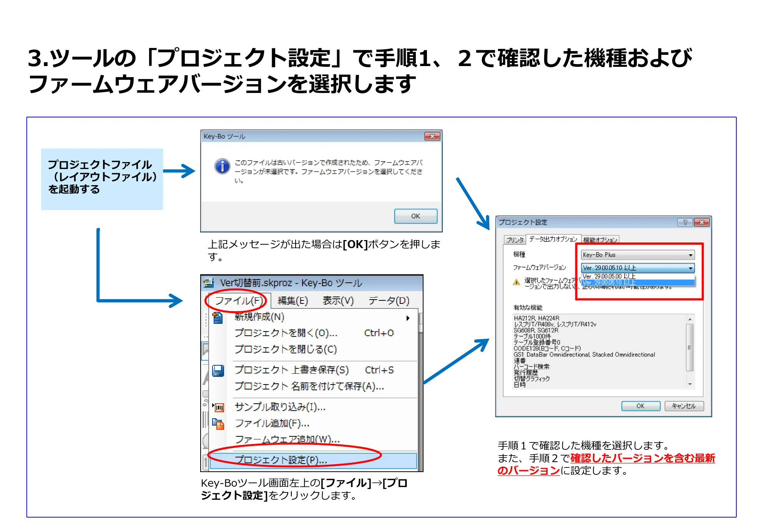Image resolution: width=769 pixels, height=532 pixels.
Task: Click OK in the Key-Bo ツール message dialog
Action: 415,216
